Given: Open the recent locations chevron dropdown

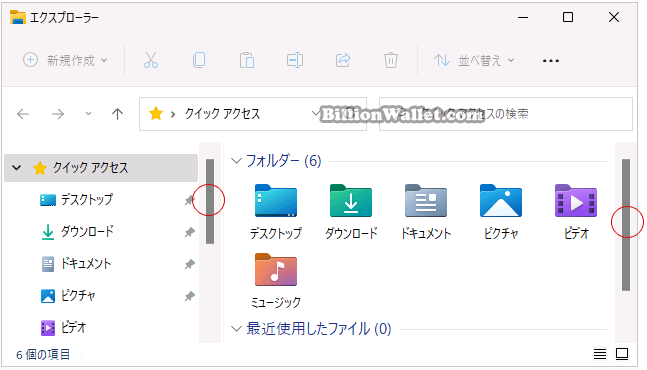Looking at the screenshot, I should click(88, 113).
